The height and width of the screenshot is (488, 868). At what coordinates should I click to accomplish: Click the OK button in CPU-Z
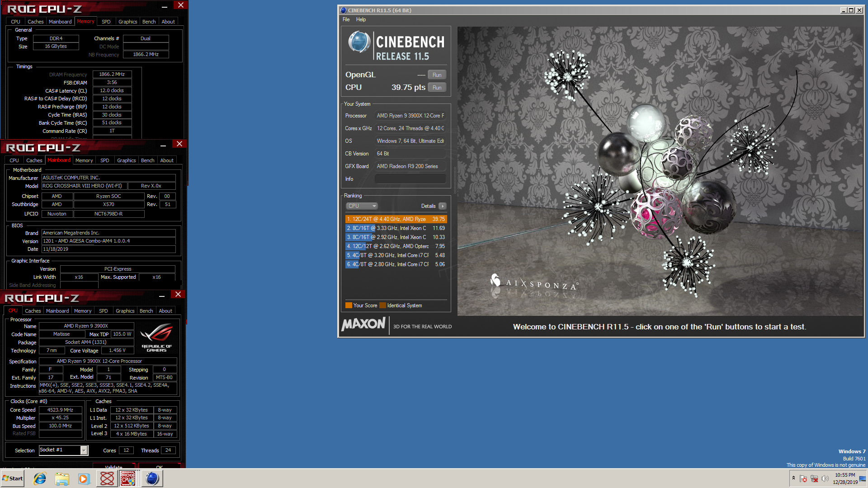(159, 466)
